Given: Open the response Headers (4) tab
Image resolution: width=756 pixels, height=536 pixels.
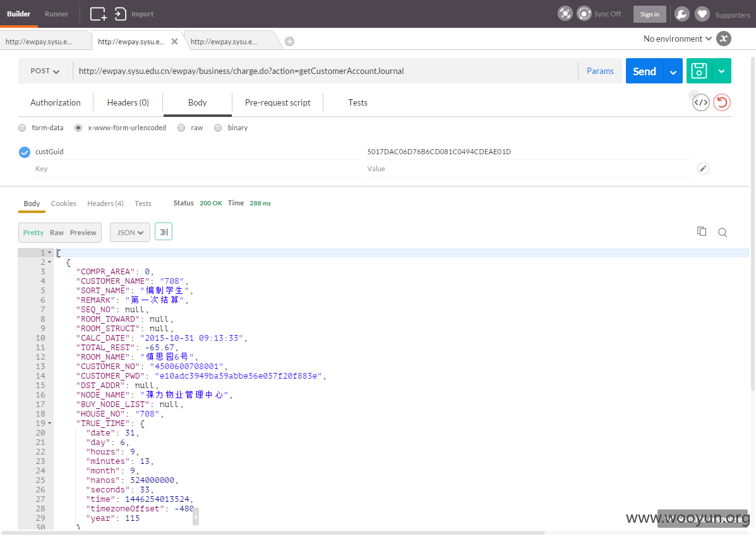Looking at the screenshot, I should coord(105,204).
